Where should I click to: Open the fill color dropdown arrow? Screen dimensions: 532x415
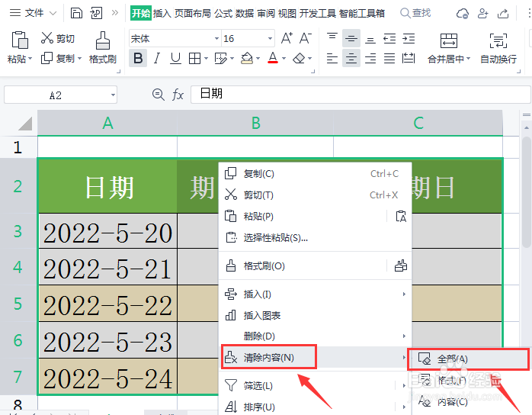[x=258, y=59]
